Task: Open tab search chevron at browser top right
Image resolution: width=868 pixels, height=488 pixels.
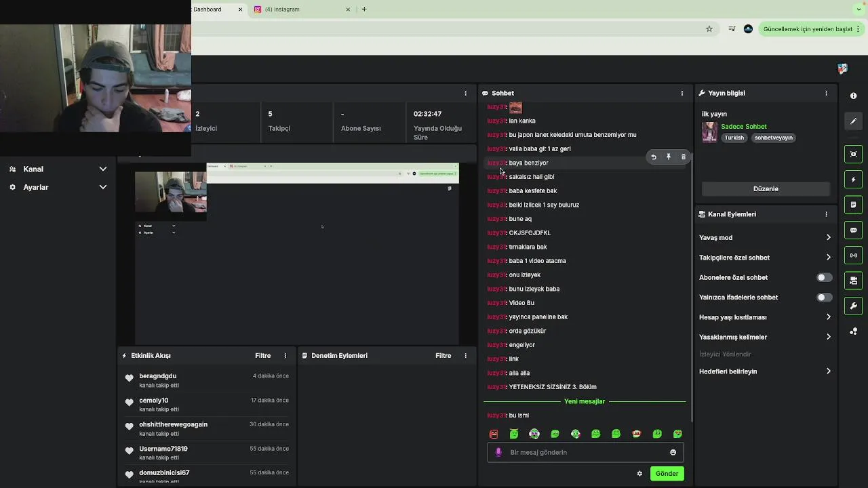Action: coord(859,9)
